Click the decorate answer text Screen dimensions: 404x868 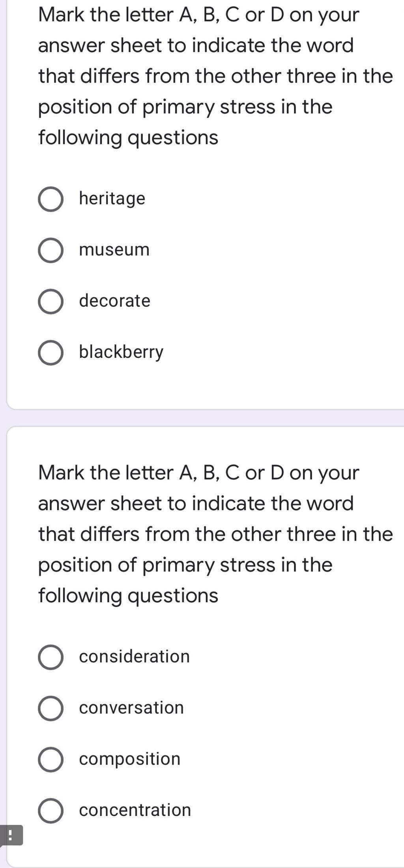click(115, 301)
